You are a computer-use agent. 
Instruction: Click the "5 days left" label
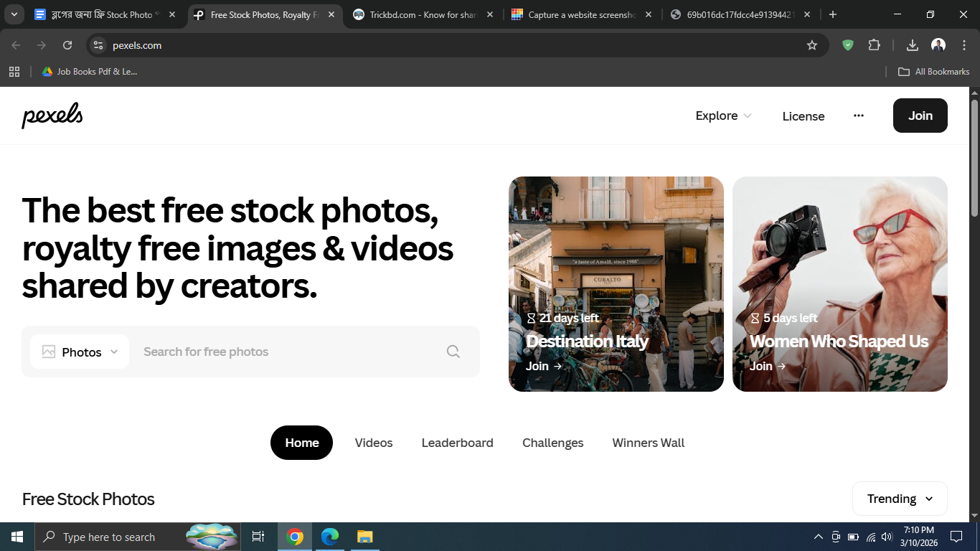pyautogui.click(x=784, y=318)
